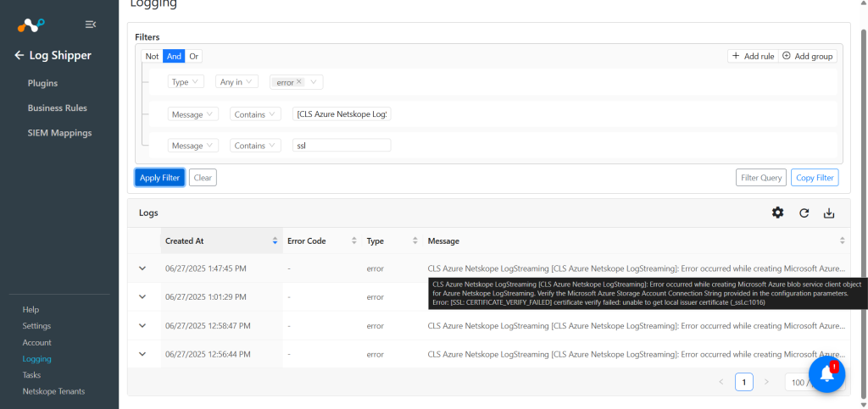868x409 pixels.
Task: Sort by Created At column arrows
Action: click(x=275, y=241)
